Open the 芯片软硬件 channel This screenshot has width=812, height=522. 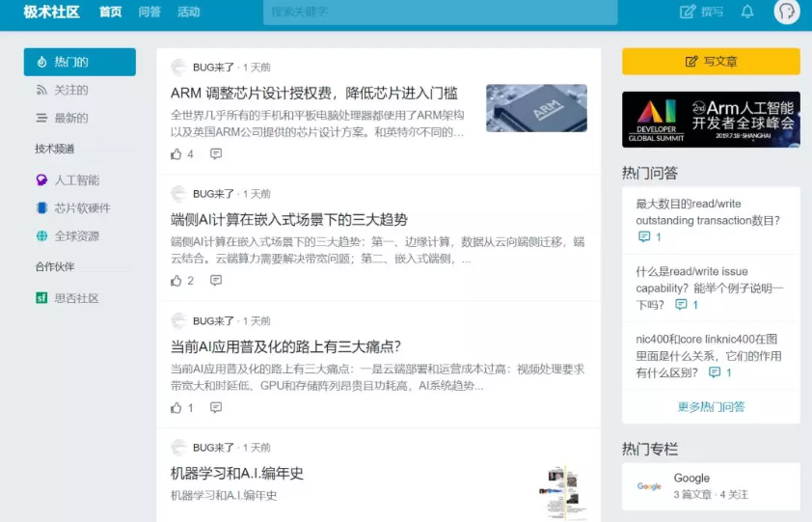coord(80,208)
